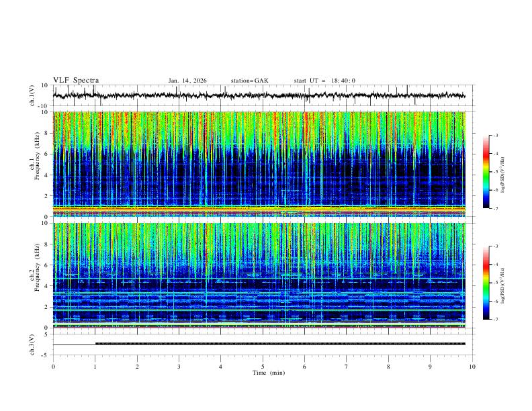The image size is (532, 411).
Task: Click the '10' tick on the time axis
Action: pyautogui.click(x=472, y=367)
